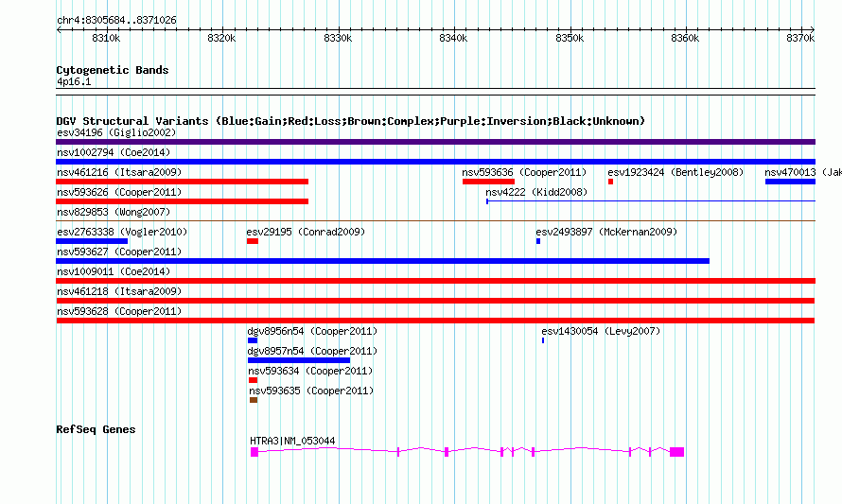Select the tiny blue esv2493897 (McKernan2009) marker

click(x=538, y=241)
